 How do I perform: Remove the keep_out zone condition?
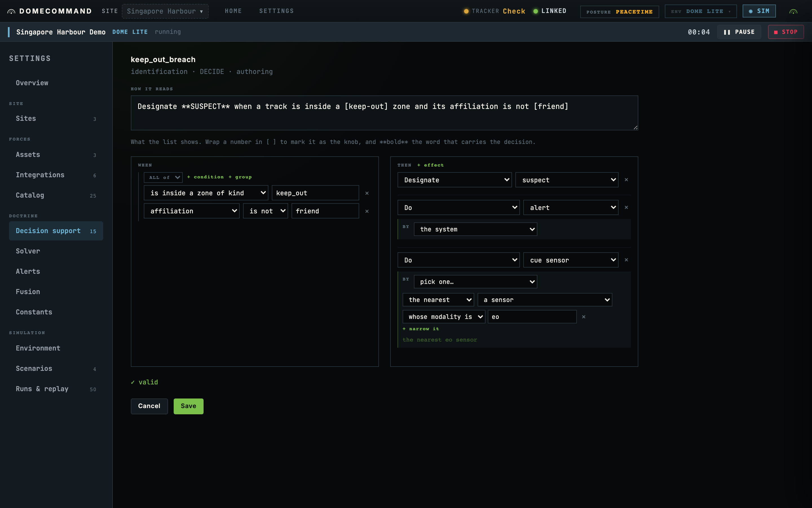click(367, 193)
